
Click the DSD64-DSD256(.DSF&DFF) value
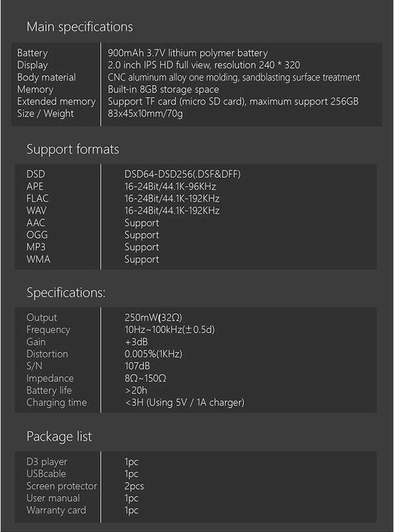182,174
